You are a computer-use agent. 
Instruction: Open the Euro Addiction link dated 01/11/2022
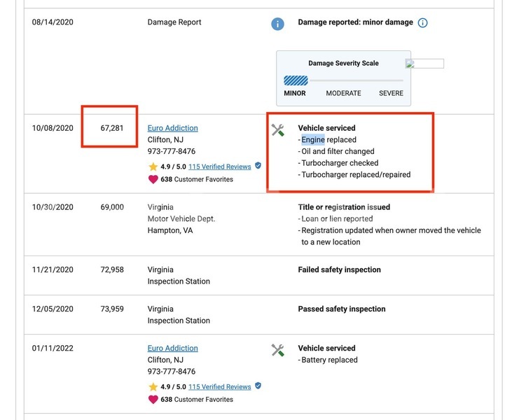[x=172, y=348]
